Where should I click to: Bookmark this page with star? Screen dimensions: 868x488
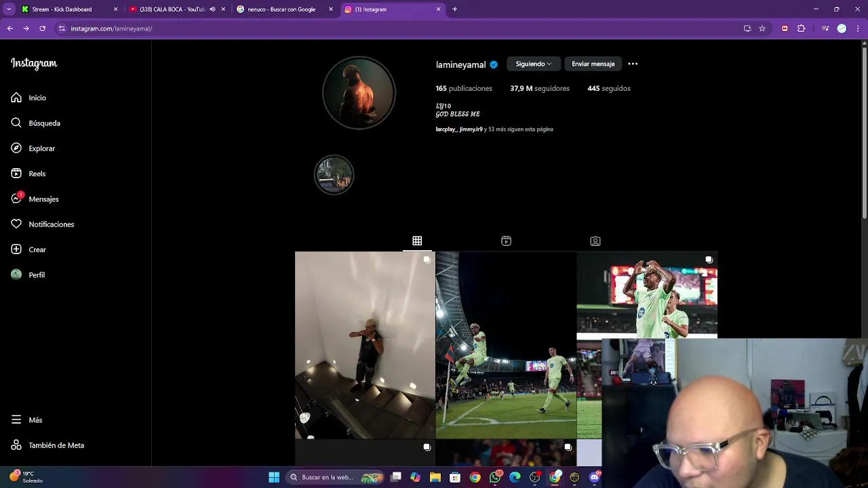click(x=762, y=28)
